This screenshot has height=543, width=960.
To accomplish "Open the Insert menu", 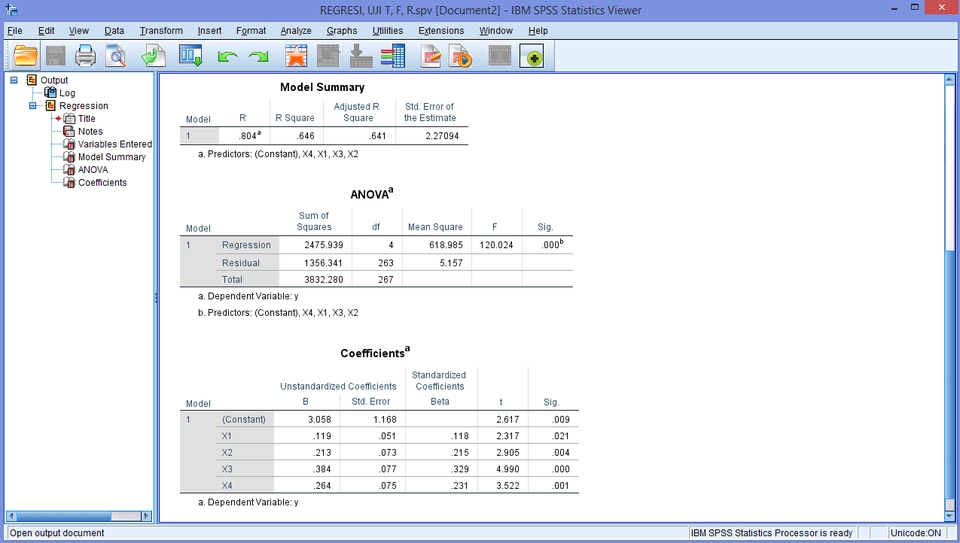I will click(209, 31).
